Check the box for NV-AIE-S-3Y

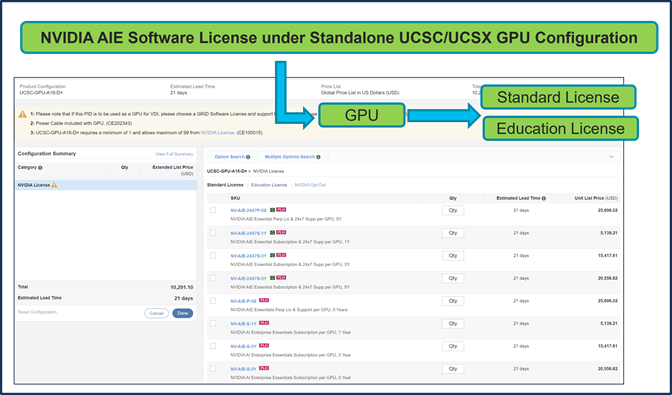tap(213, 346)
